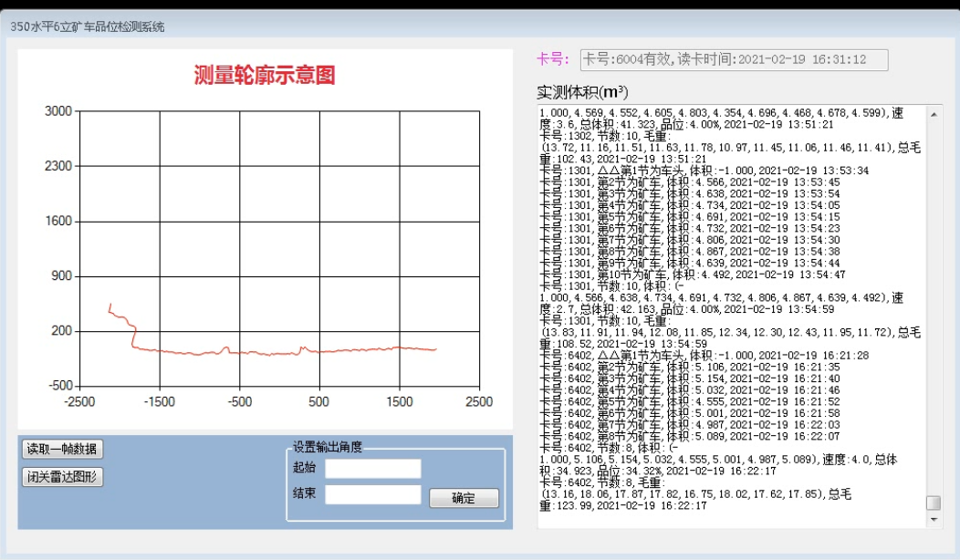This screenshot has width=960, height=560.
Task: Focus the 起始 angle input field
Action: click(373, 469)
